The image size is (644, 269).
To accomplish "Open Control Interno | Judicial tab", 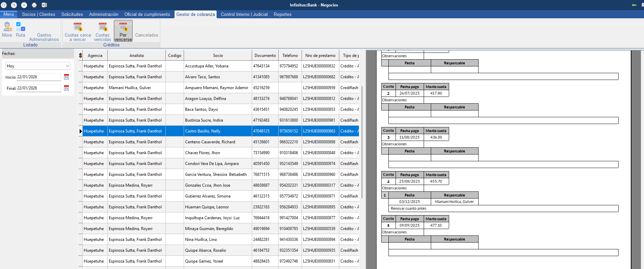I will tap(244, 15).
